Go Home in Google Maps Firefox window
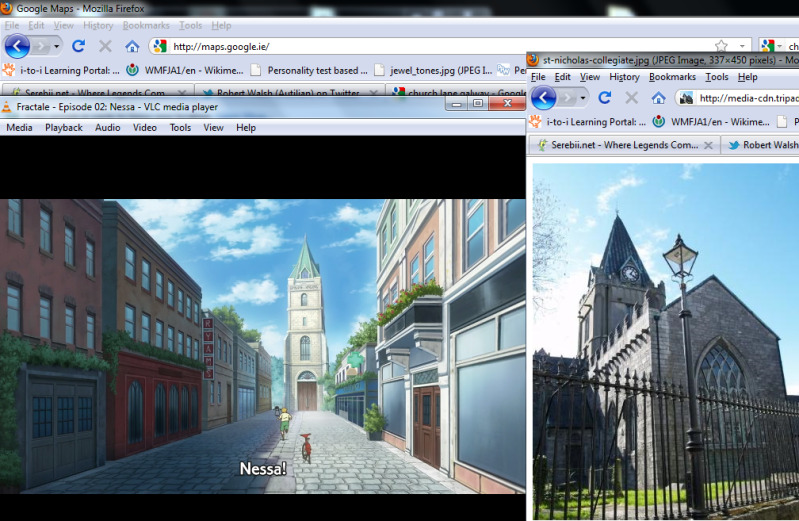This screenshot has width=799, height=521. pos(132,47)
